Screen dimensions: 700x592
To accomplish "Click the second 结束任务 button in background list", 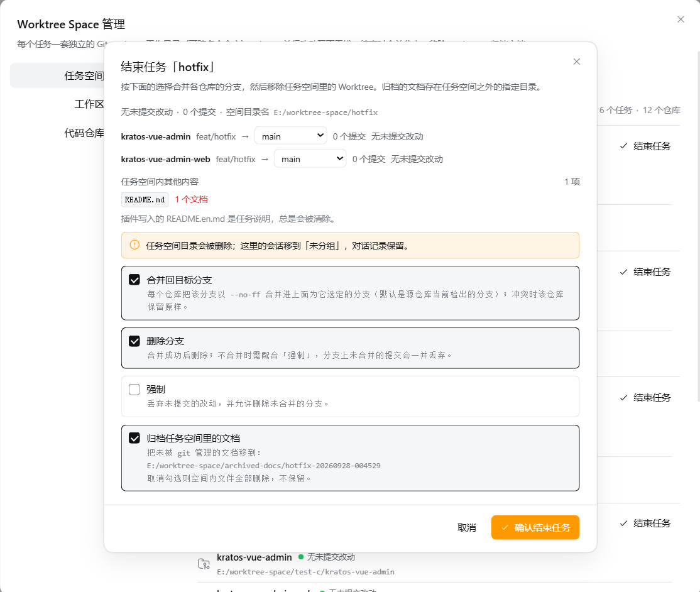I will [x=645, y=272].
